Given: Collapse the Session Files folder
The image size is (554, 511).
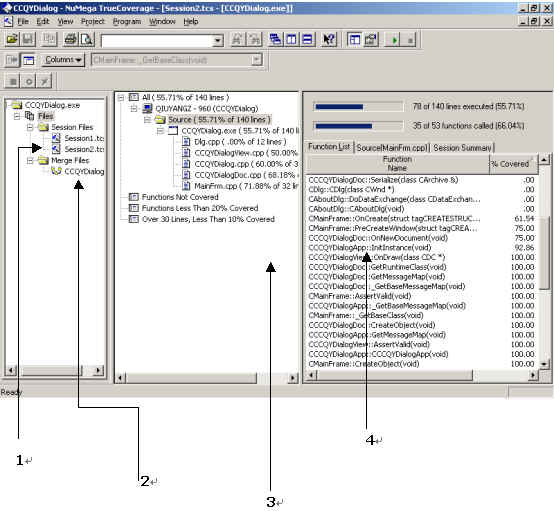Looking at the screenshot, I should [30, 127].
